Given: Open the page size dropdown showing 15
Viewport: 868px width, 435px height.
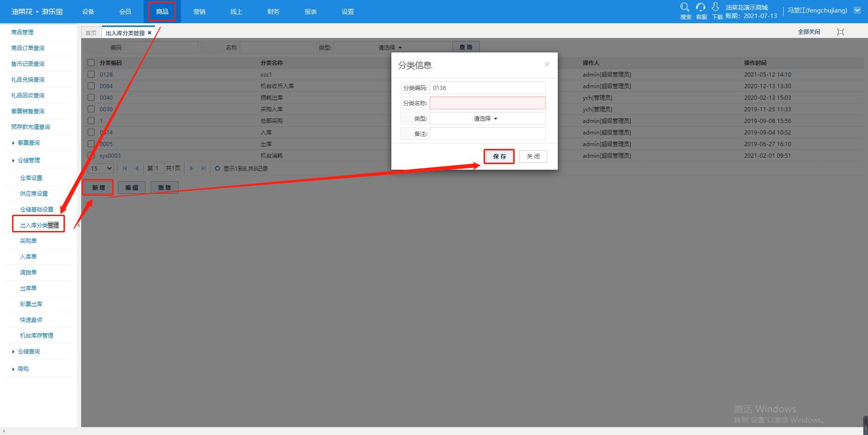Looking at the screenshot, I should point(101,168).
